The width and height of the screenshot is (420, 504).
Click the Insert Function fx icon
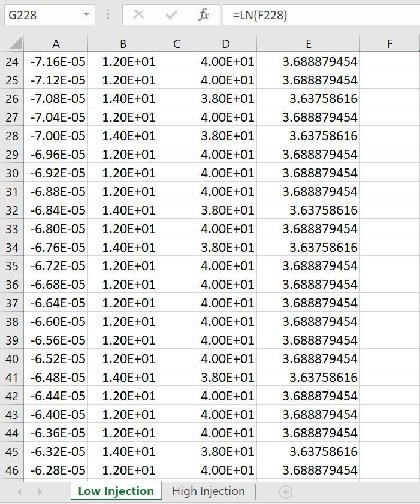204,15
